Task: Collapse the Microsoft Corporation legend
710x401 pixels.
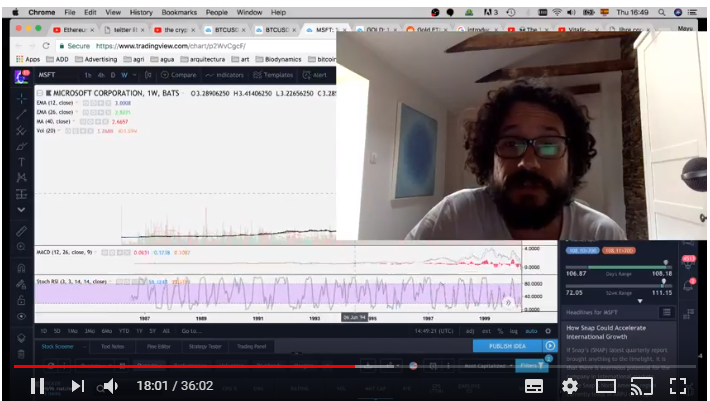Action: click(x=40, y=93)
